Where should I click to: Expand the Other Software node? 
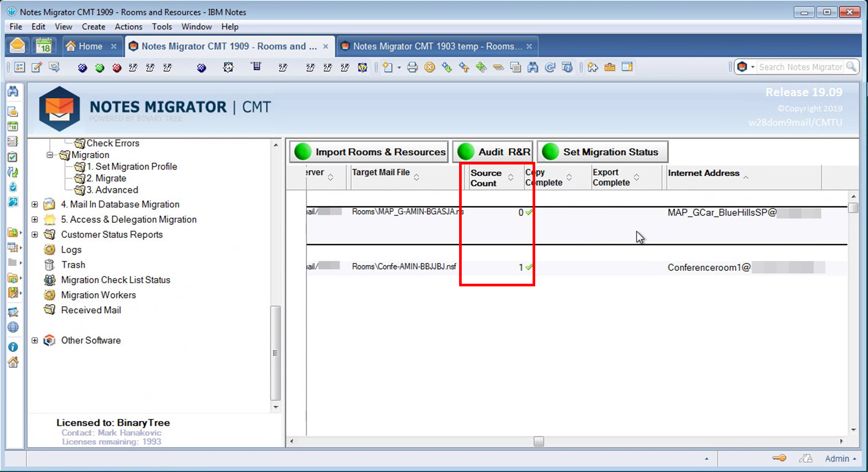point(35,340)
